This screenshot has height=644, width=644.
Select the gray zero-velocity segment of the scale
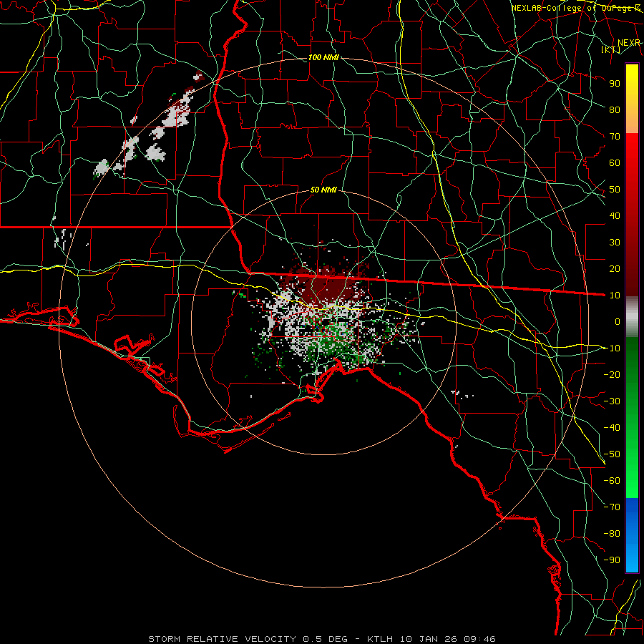click(x=632, y=316)
